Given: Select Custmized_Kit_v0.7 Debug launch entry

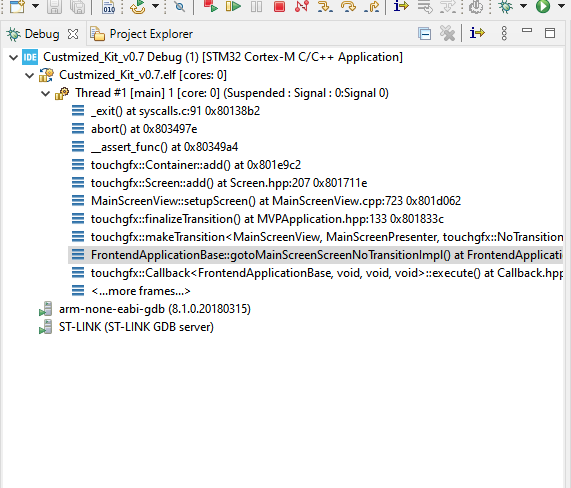Looking at the screenshot, I should (223, 57).
